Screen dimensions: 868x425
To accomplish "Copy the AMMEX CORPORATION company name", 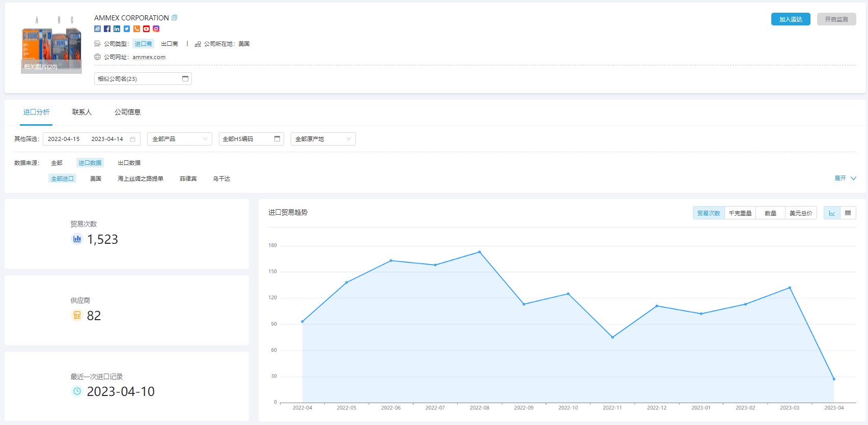I will (174, 18).
